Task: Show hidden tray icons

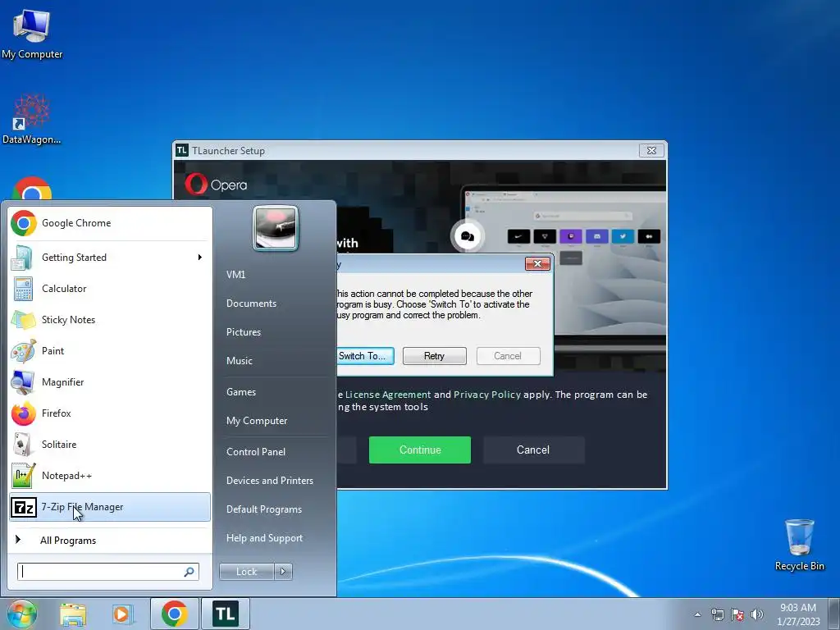Action: 697,614
